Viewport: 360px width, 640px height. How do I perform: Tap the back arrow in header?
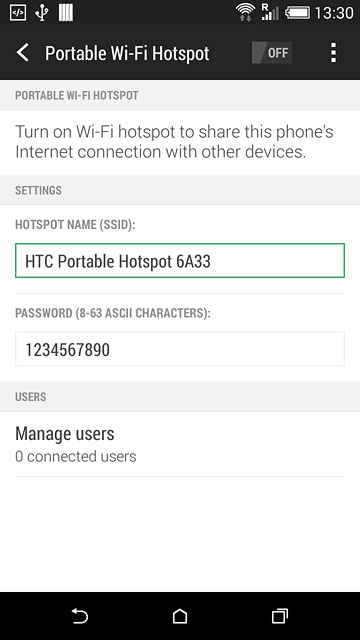[23, 53]
